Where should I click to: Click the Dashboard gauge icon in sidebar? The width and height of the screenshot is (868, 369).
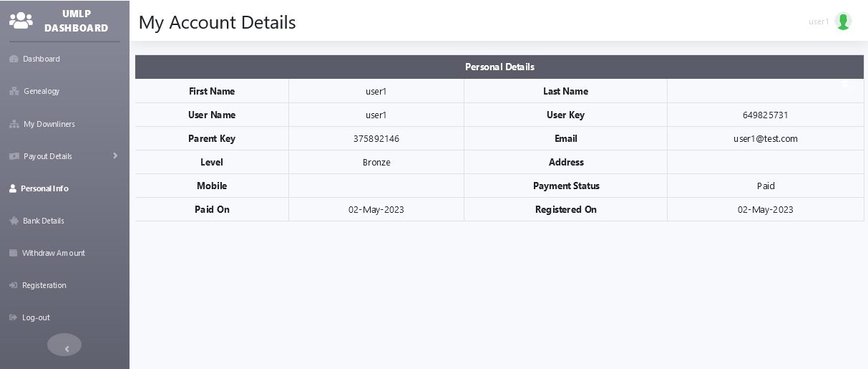(x=14, y=59)
